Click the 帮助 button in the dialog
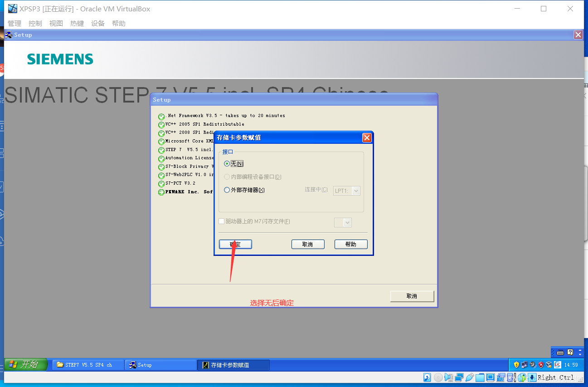Screen dimensions: 588x387 pyautogui.click(x=351, y=244)
